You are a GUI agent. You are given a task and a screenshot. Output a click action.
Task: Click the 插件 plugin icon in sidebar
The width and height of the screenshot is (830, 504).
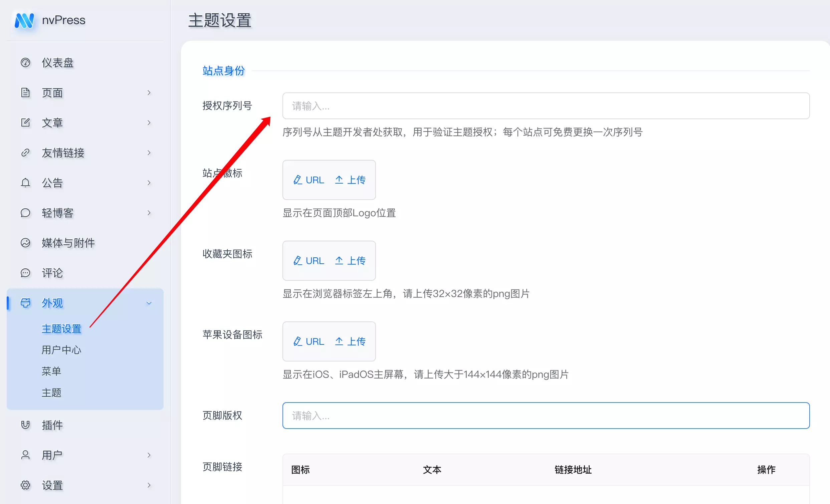(25, 425)
